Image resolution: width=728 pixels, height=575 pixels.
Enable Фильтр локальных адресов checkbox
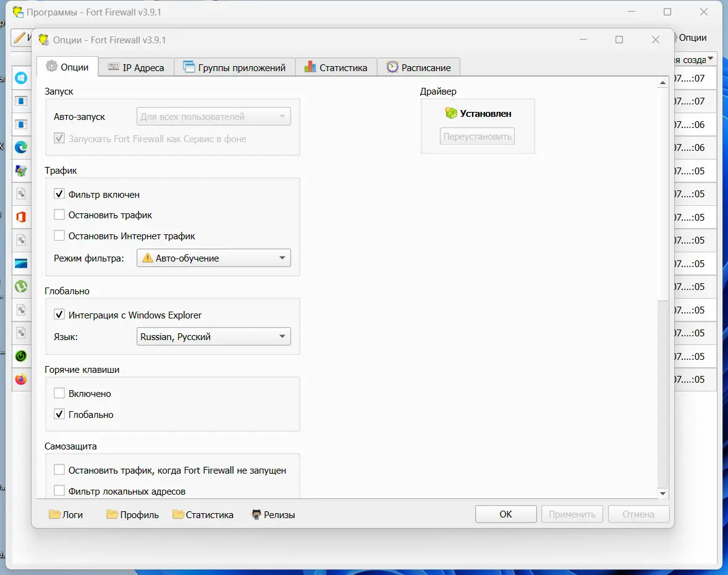pyautogui.click(x=59, y=491)
